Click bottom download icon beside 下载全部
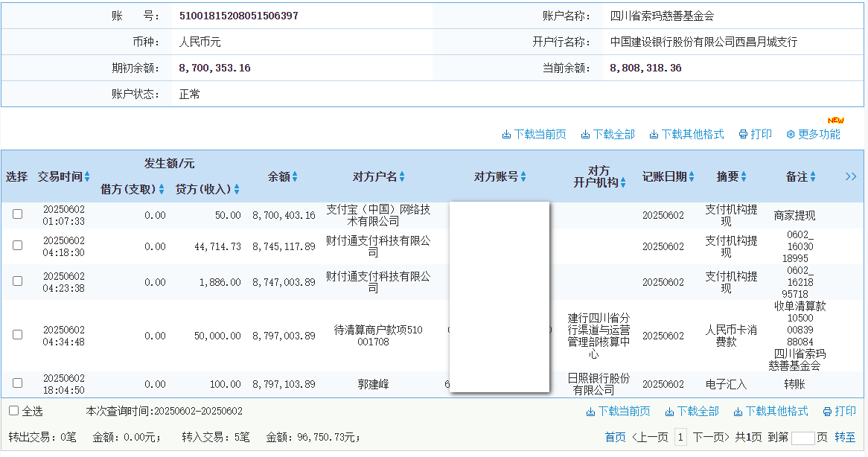Image resolution: width=868 pixels, height=457 pixels. 669,412
